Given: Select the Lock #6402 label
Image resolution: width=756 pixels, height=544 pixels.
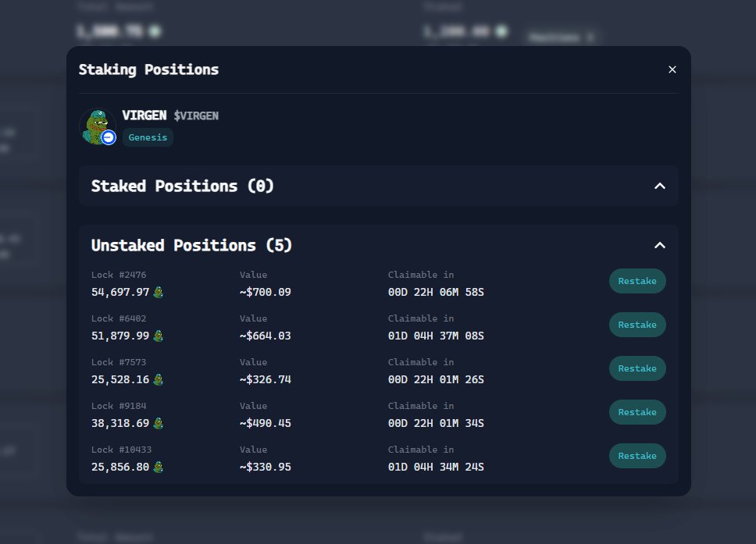Looking at the screenshot, I should click(119, 318).
